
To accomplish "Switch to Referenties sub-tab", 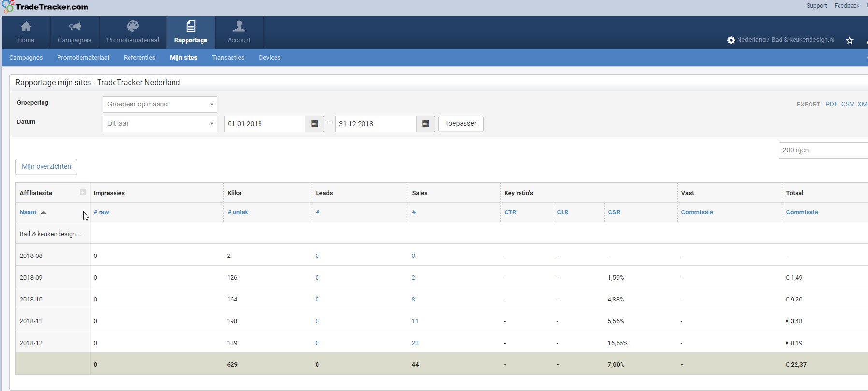I will pos(139,57).
